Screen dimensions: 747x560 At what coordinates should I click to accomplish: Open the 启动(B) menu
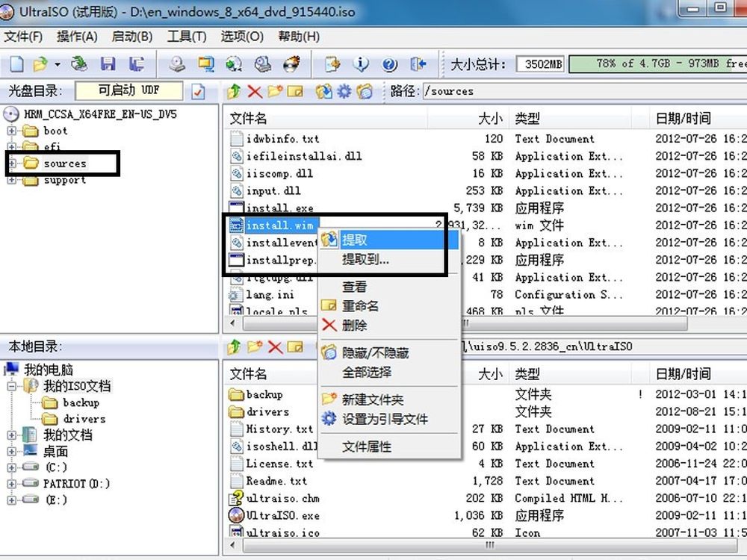click(132, 37)
